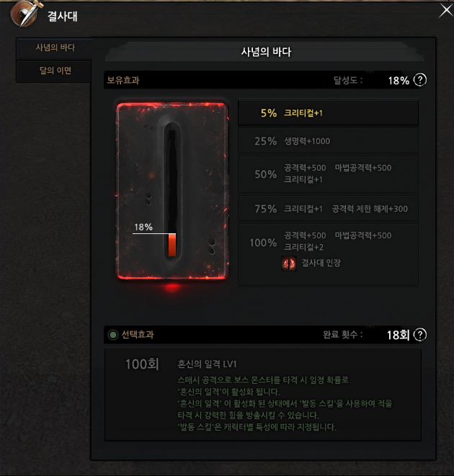The height and width of the screenshot is (476, 454).
Task: Click the 결사대 인장 red eye icon
Action: click(x=289, y=264)
